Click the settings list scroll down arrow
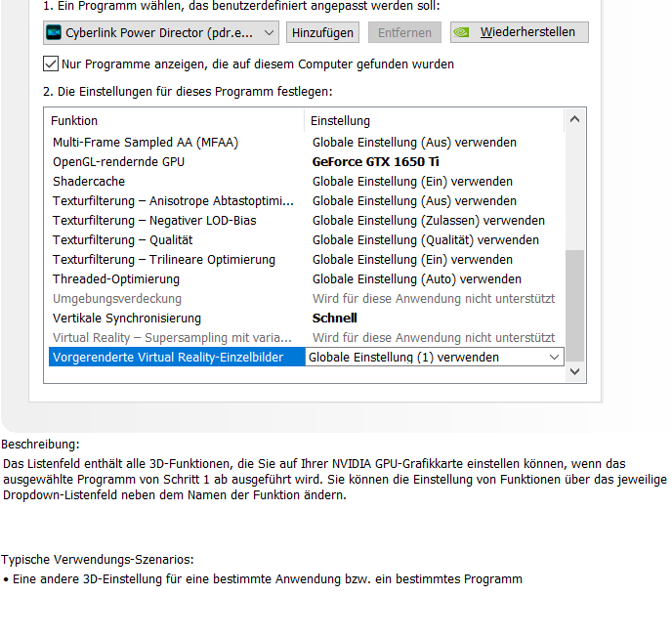Viewport: 672px width, 638px height. [574, 371]
